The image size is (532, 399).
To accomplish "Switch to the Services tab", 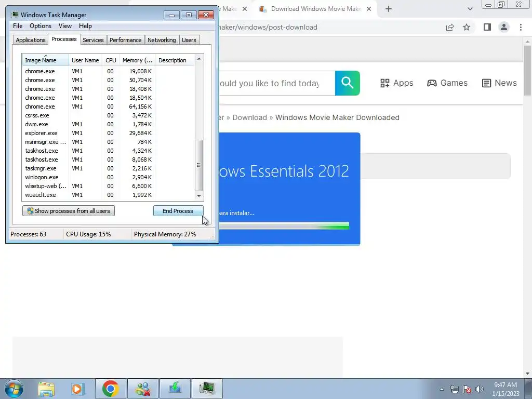I will click(x=93, y=40).
